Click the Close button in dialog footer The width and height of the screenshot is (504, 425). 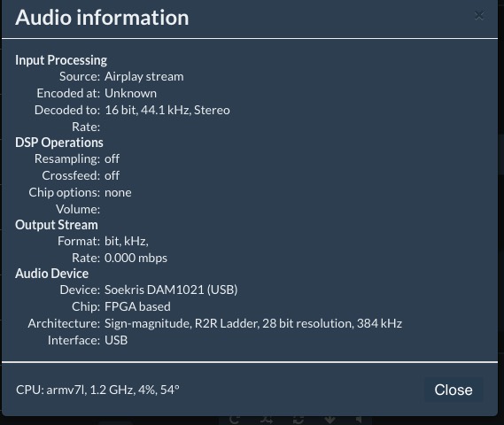click(454, 390)
